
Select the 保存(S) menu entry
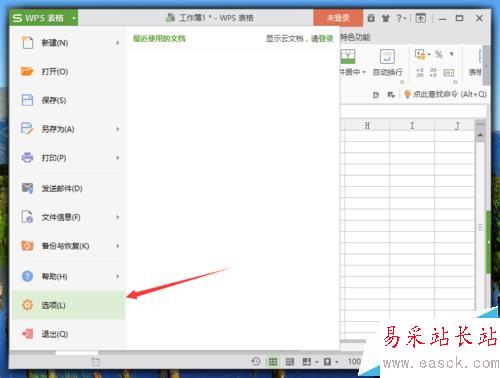coord(69,100)
